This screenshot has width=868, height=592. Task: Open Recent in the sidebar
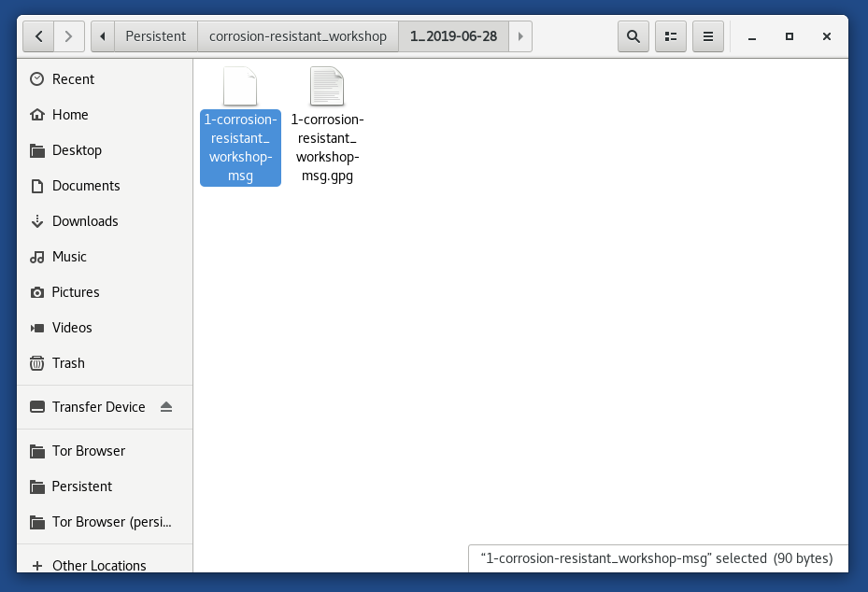pyautogui.click(x=105, y=79)
